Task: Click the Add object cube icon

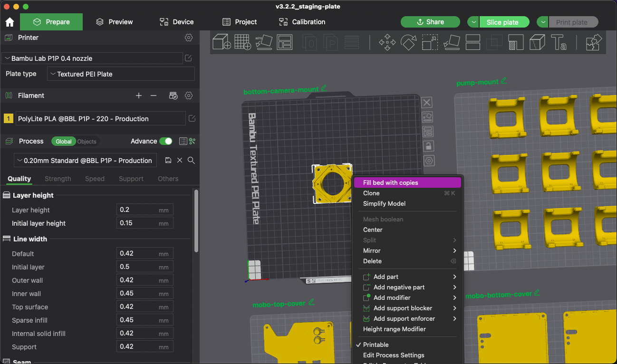Action: (x=222, y=42)
